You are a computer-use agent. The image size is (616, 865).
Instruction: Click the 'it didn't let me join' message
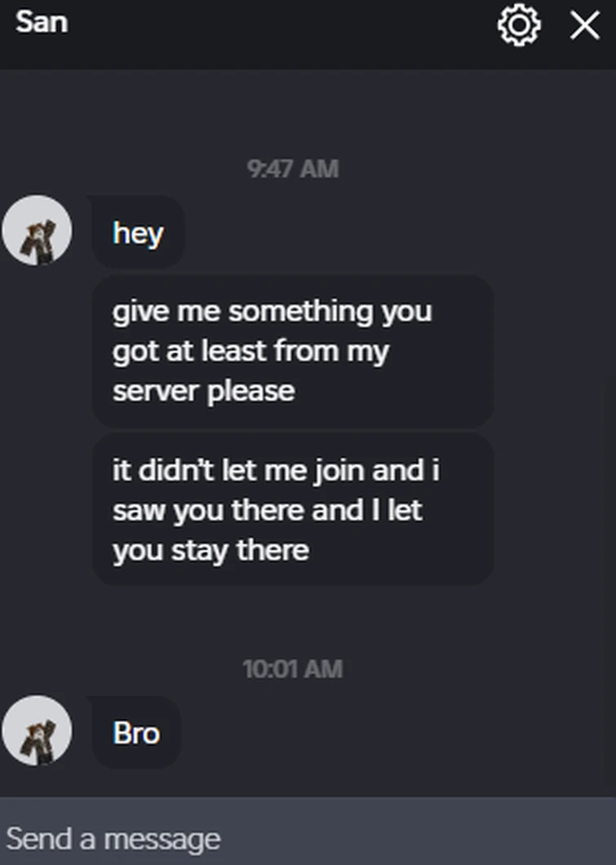coord(291,510)
